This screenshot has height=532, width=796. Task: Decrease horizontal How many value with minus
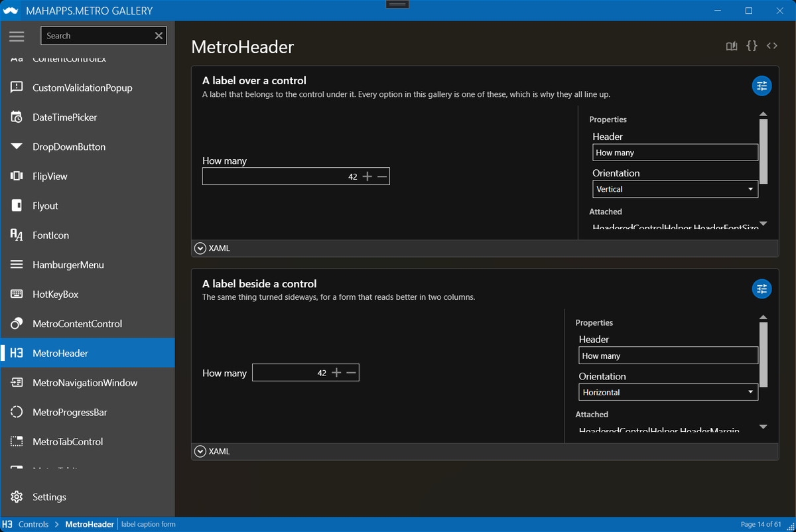coord(352,373)
